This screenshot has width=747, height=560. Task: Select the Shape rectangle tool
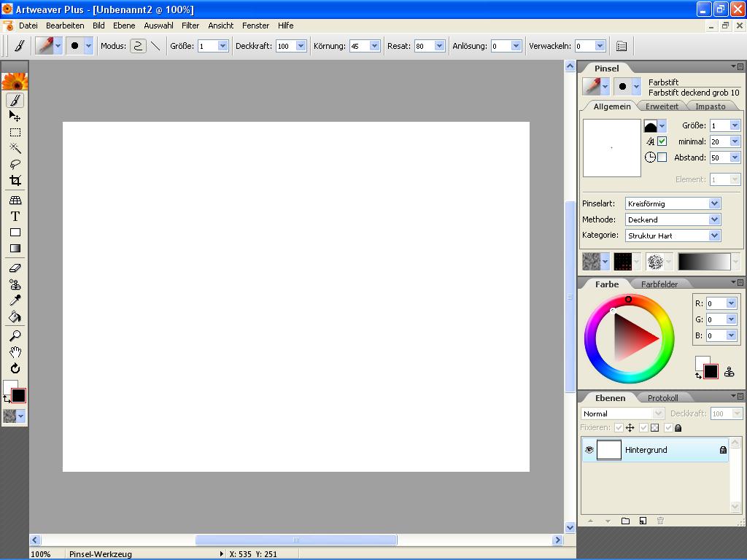(15, 233)
